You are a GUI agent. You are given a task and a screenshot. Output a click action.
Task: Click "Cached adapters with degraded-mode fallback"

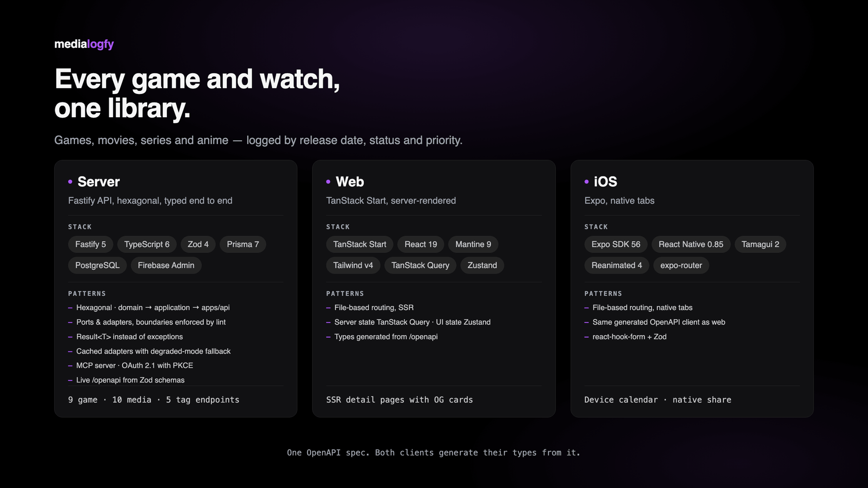(153, 351)
